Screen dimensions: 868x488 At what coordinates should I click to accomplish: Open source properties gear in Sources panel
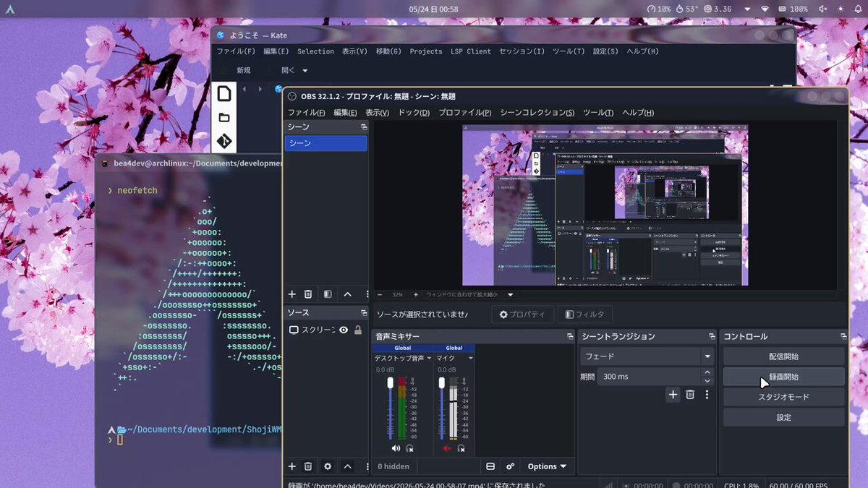(328, 466)
